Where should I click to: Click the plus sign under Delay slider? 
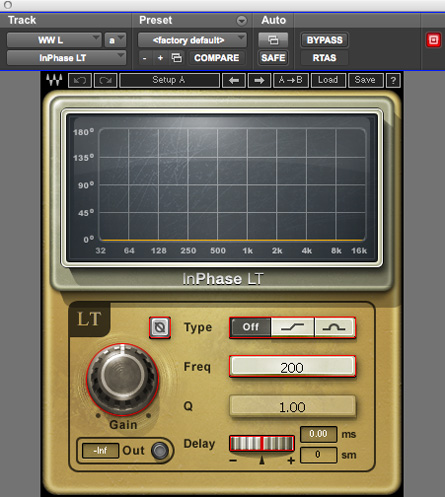click(x=291, y=461)
